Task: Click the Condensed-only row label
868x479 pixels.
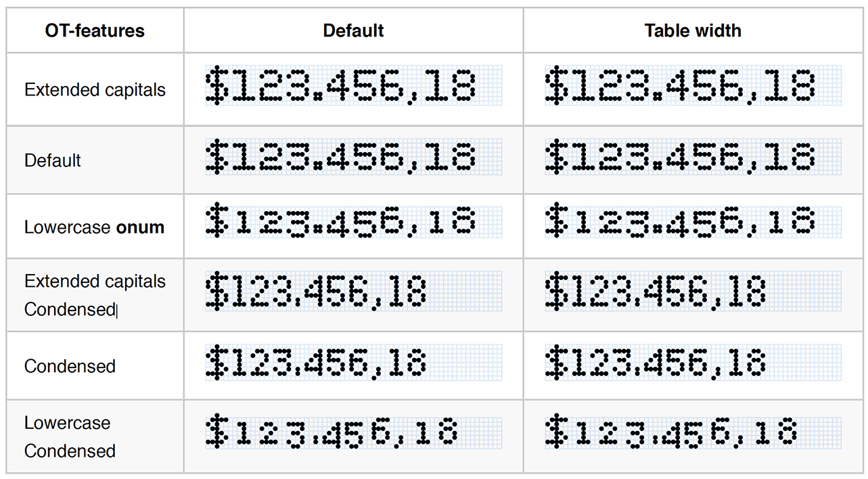Action: point(70,366)
